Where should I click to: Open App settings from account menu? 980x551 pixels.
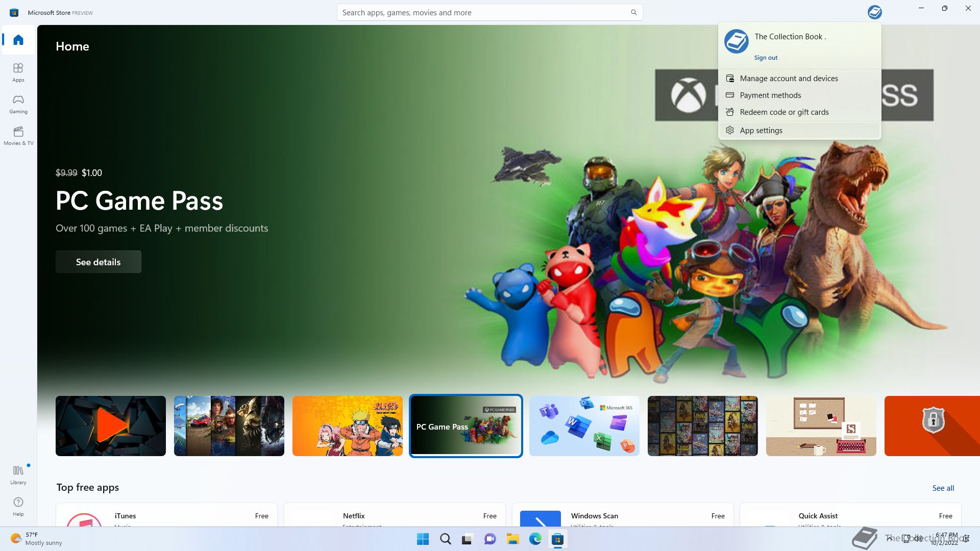coord(799,131)
